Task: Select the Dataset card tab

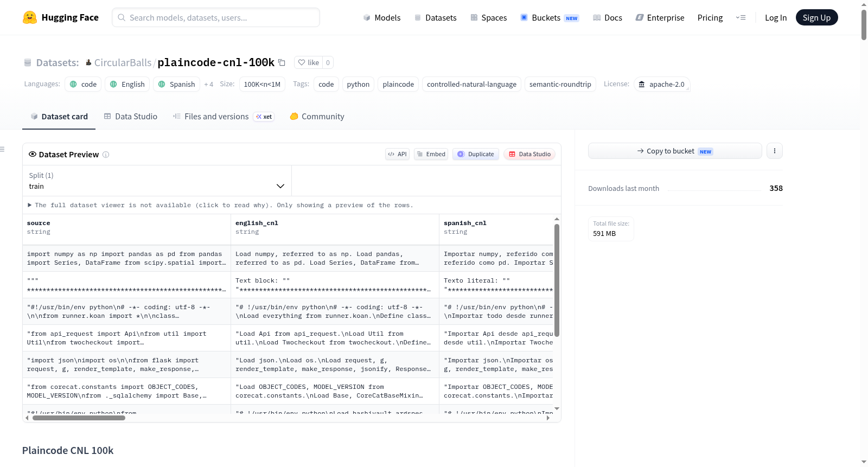Action: click(59, 117)
